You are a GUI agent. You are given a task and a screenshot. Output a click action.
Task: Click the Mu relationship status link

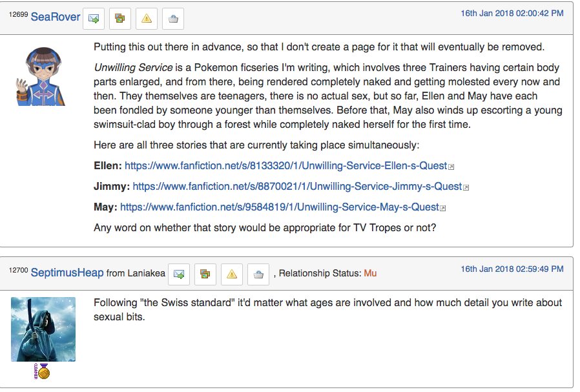370,273
